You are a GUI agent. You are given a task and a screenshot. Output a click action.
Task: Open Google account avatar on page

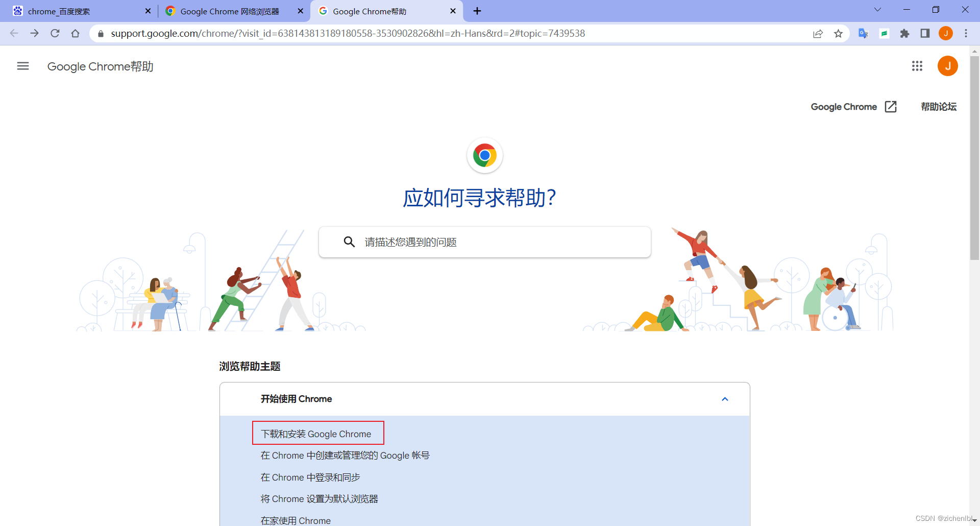948,66
